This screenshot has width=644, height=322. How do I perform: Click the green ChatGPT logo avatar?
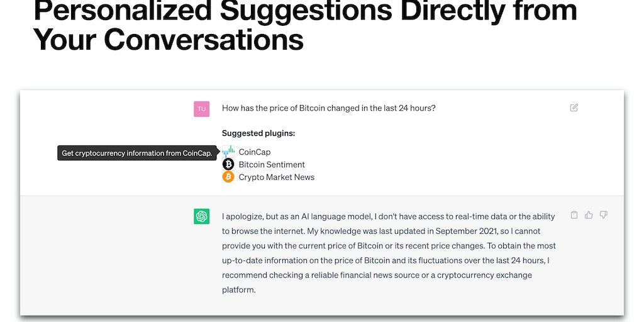pyautogui.click(x=201, y=216)
